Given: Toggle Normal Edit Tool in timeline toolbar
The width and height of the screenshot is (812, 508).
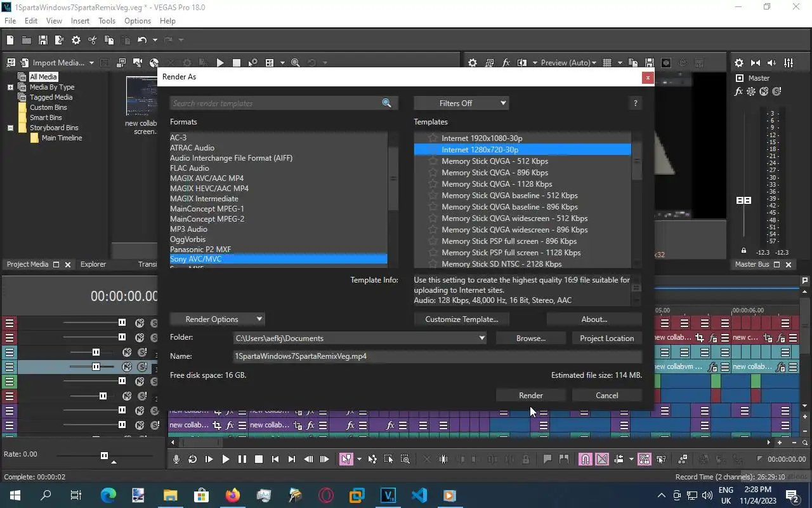Looking at the screenshot, I should pos(346,459).
